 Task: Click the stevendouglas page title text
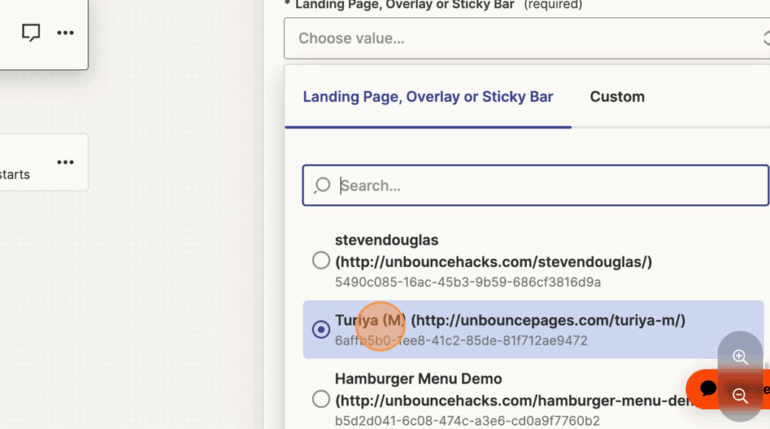click(x=386, y=240)
